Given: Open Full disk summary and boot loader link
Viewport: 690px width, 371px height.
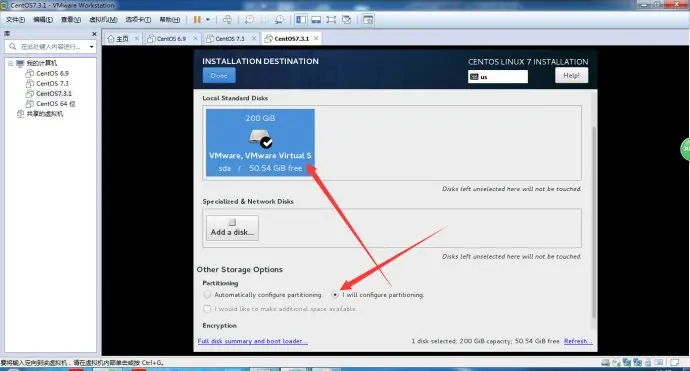Looking at the screenshot, I should [253, 341].
